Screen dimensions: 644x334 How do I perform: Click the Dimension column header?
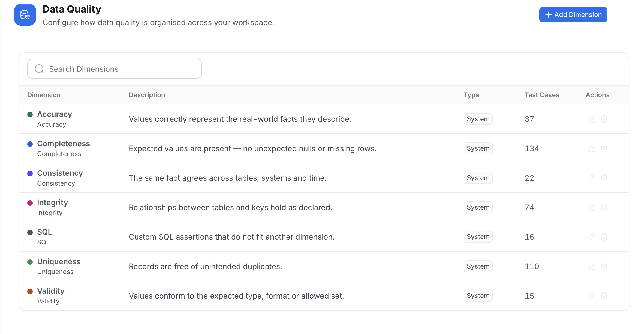pyautogui.click(x=44, y=95)
